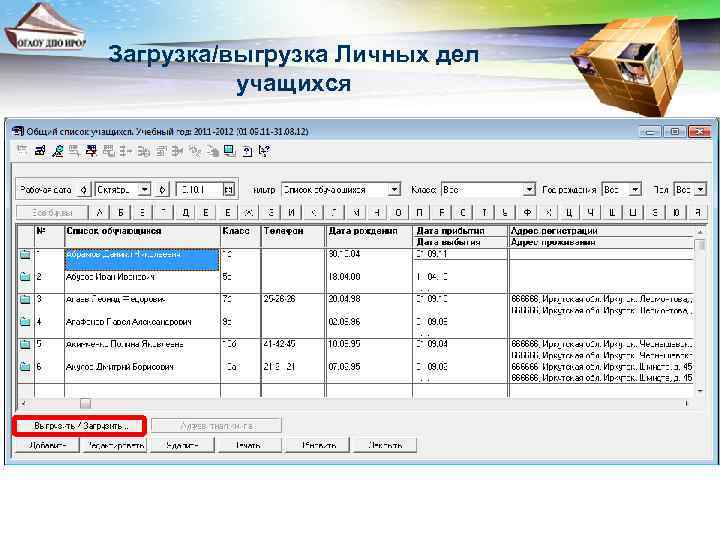Click the Редактировать button

tap(115, 445)
